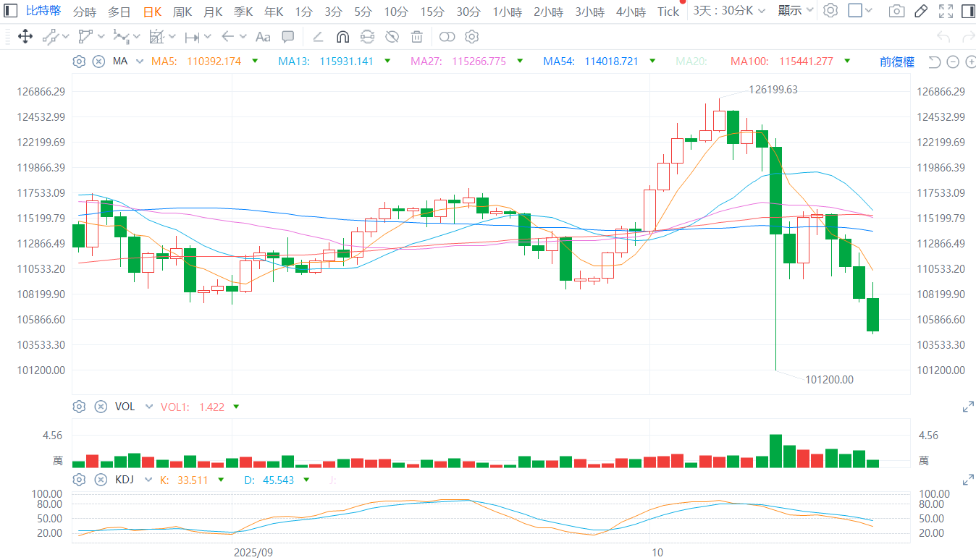Click the 前復權 adjustment link

(x=896, y=61)
